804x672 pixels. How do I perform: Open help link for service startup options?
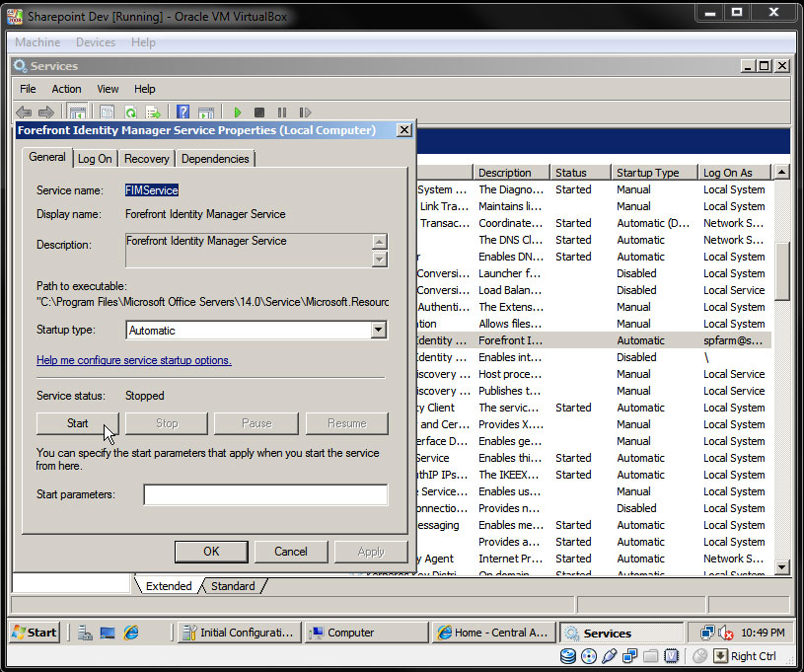click(134, 360)
